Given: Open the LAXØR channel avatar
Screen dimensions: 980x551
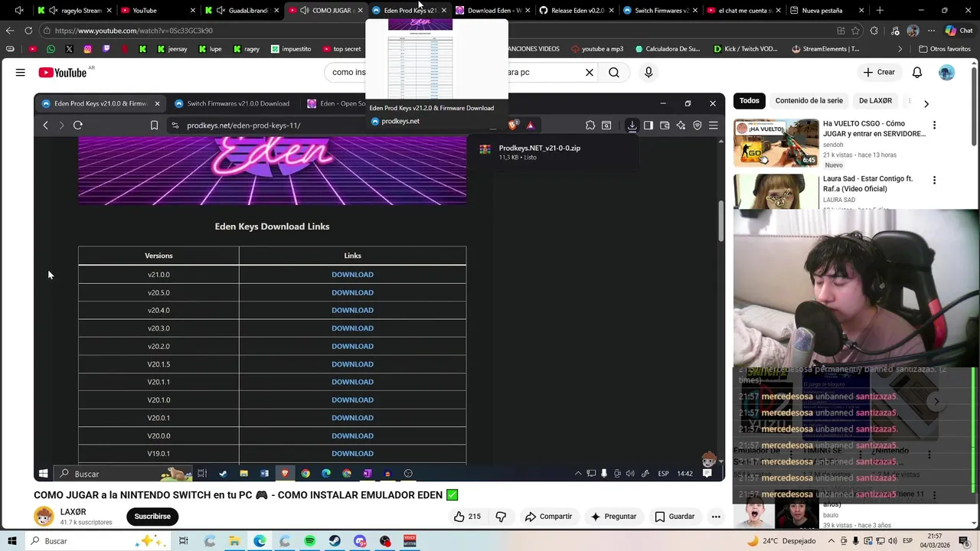Looking at the screenshot, I should tap(44, 517).
